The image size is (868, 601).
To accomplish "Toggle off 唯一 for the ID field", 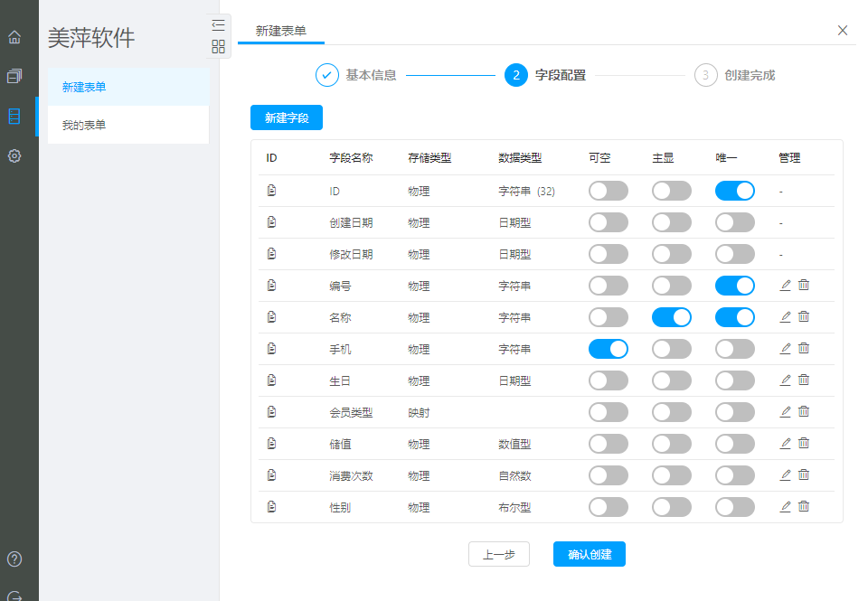I will coord(734,191).
